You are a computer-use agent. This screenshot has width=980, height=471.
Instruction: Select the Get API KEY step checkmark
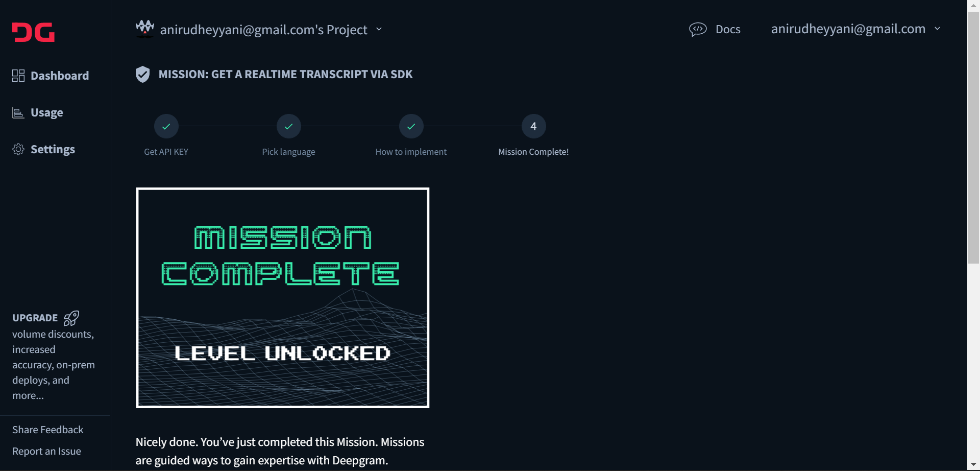pos(166,126)
